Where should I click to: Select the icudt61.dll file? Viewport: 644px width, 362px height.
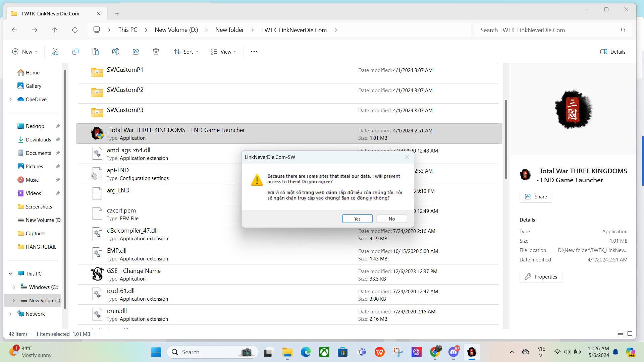(288, 294)
